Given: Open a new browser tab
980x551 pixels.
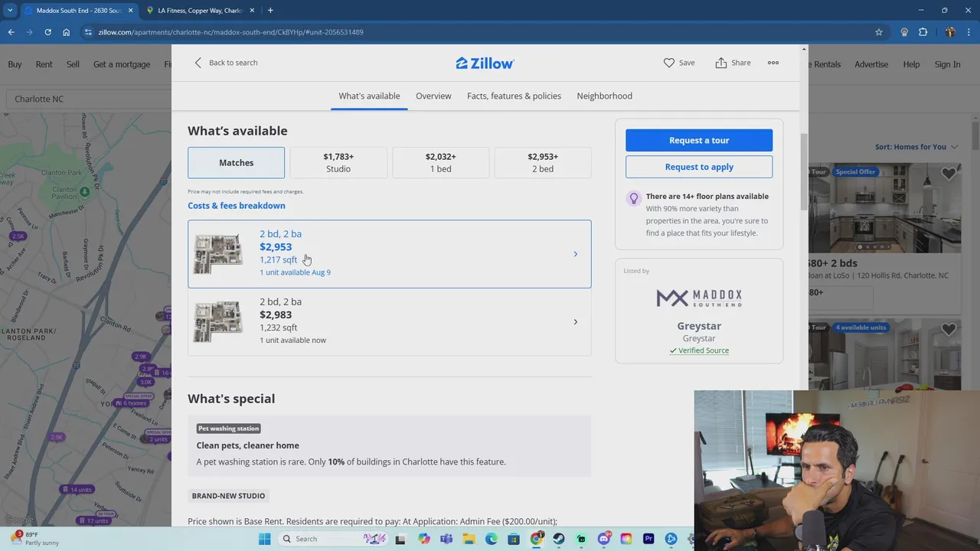Looking at the screenshot, I should [270, 11].
